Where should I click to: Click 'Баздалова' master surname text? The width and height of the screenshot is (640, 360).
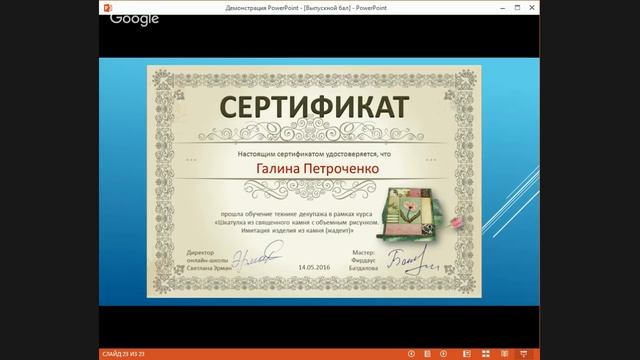click(x=363, y=268)
